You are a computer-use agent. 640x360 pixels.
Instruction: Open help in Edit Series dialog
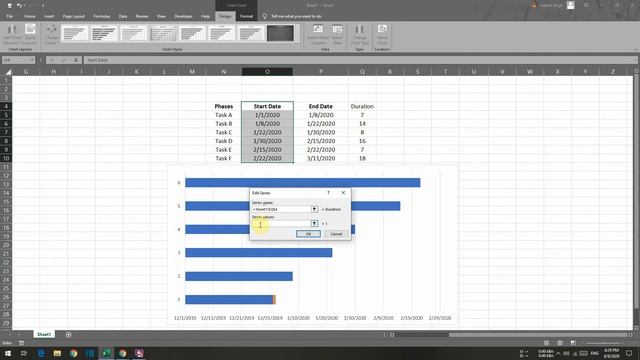tap(328, 193)
